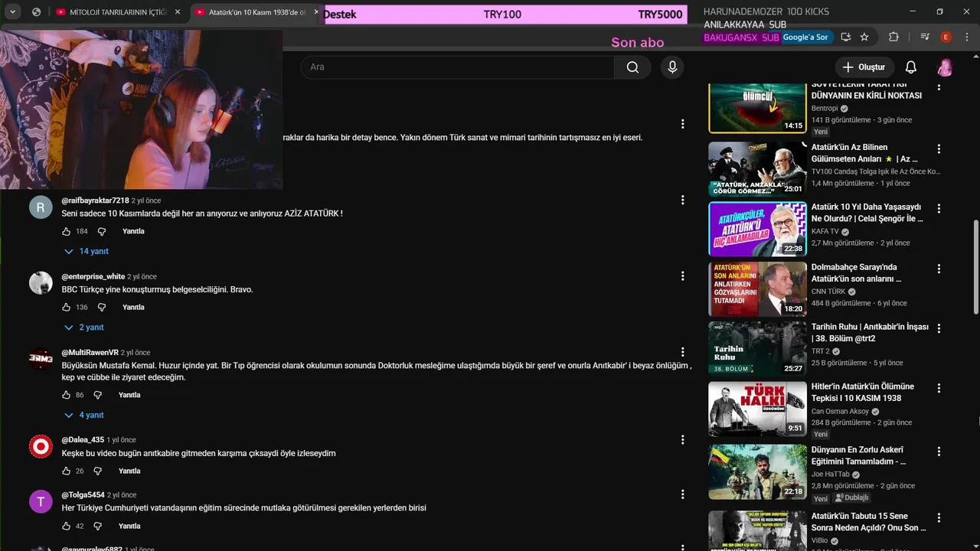Image resolution: width=980 pixels, height=551 pixels.
Task: Open notifications bell icon
Action: pos(911,67)
